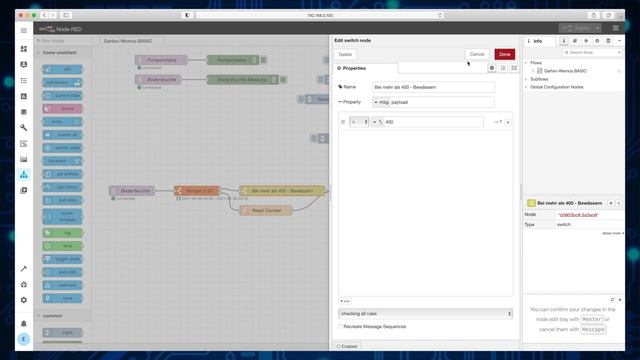Click the filter nodes search field
Viewport: 640px width, 360px height.
click(x=63, y=41)
